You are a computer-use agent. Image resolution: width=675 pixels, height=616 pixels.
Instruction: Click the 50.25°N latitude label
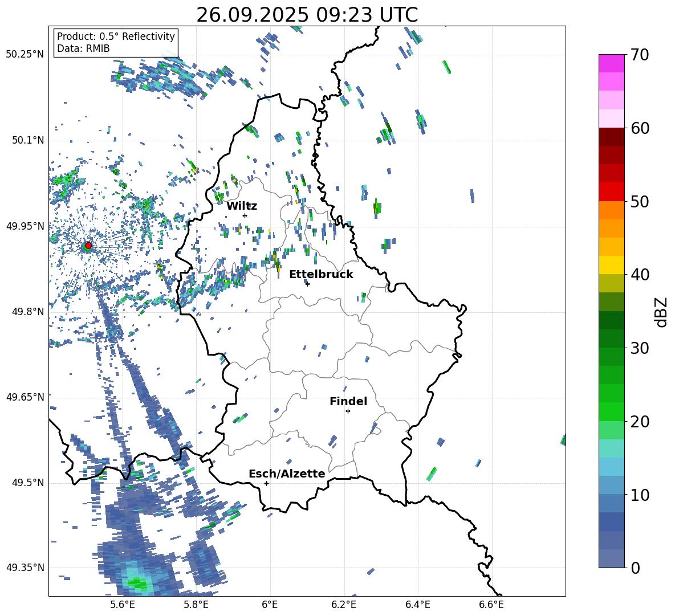[x=25, y=55]
